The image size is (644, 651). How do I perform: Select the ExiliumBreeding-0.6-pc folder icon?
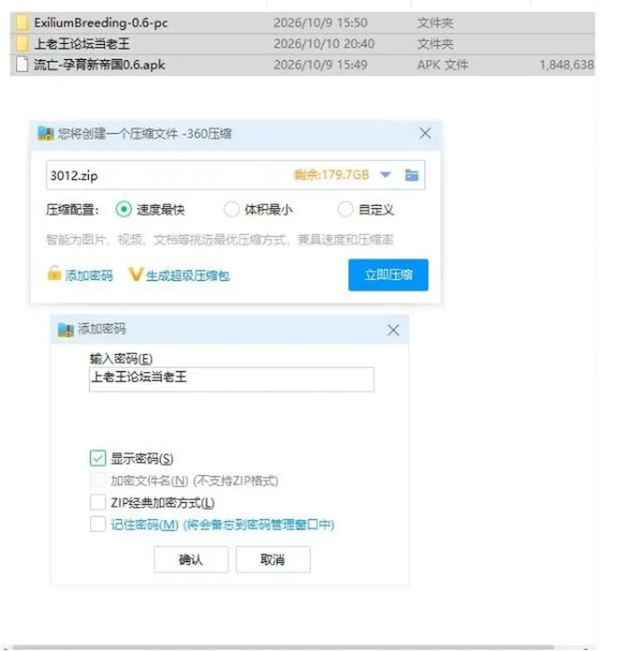click(22, 22)
